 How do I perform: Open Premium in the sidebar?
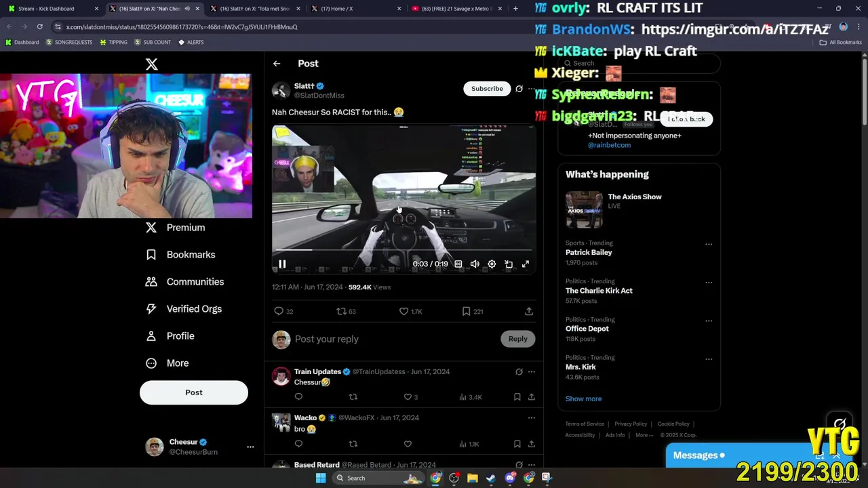click(176, 228)
